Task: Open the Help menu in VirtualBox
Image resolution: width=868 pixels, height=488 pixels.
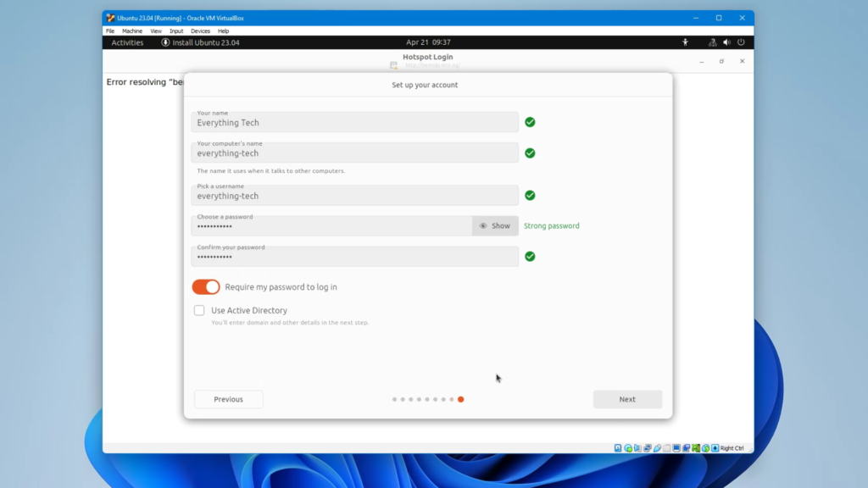Action: [223, 31]
